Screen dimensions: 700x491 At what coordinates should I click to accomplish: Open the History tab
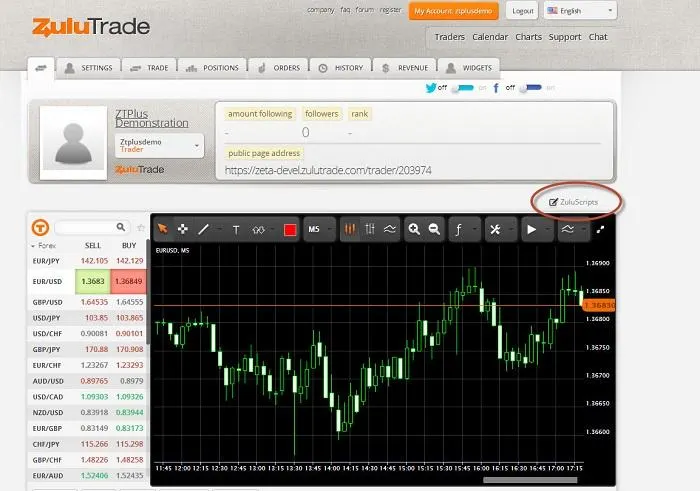(341, 68)
